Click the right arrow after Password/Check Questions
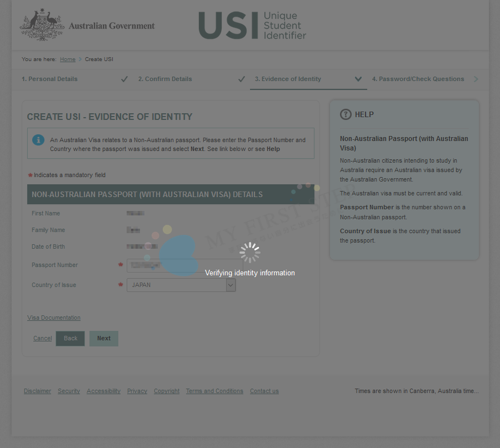Screen dimensions: 500x448 476,79
